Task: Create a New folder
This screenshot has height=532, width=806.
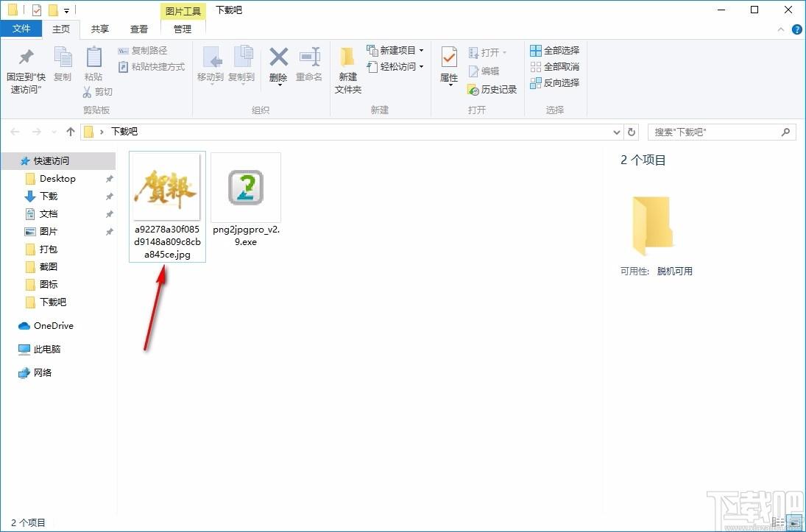Action: pos(348,71)
